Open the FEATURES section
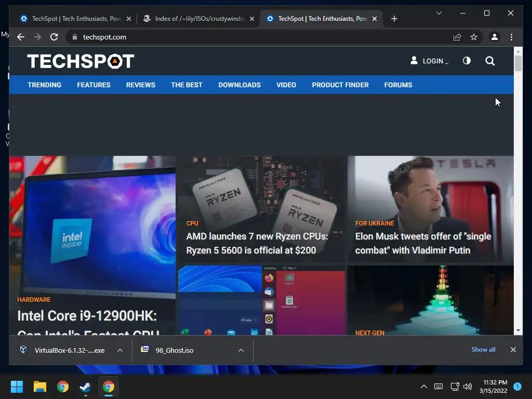The height and width of the screenshot is (399, 532). [94, 85]
